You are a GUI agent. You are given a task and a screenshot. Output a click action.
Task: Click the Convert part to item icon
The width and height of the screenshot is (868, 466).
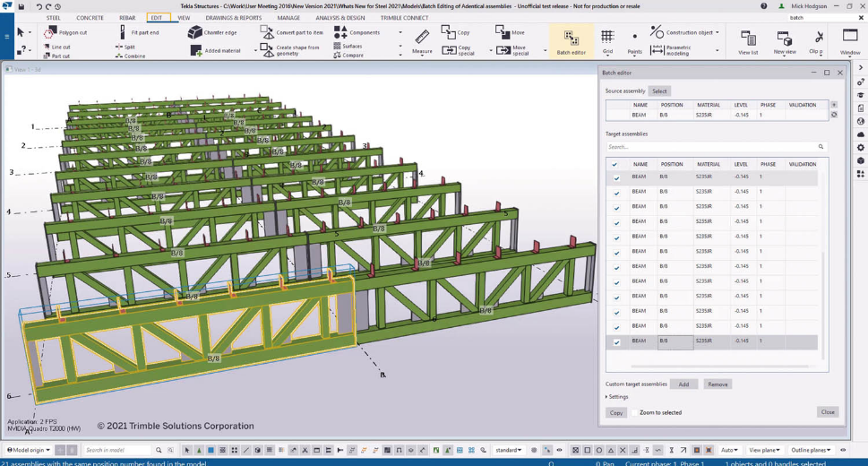pyautogui.click(x=267, y=32)
